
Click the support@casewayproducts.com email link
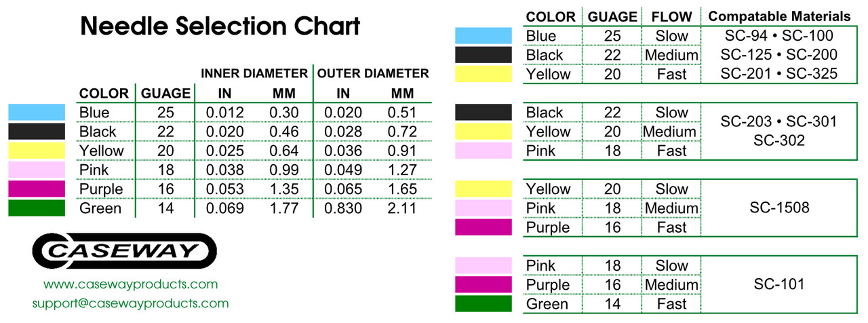tap(130, 303)
